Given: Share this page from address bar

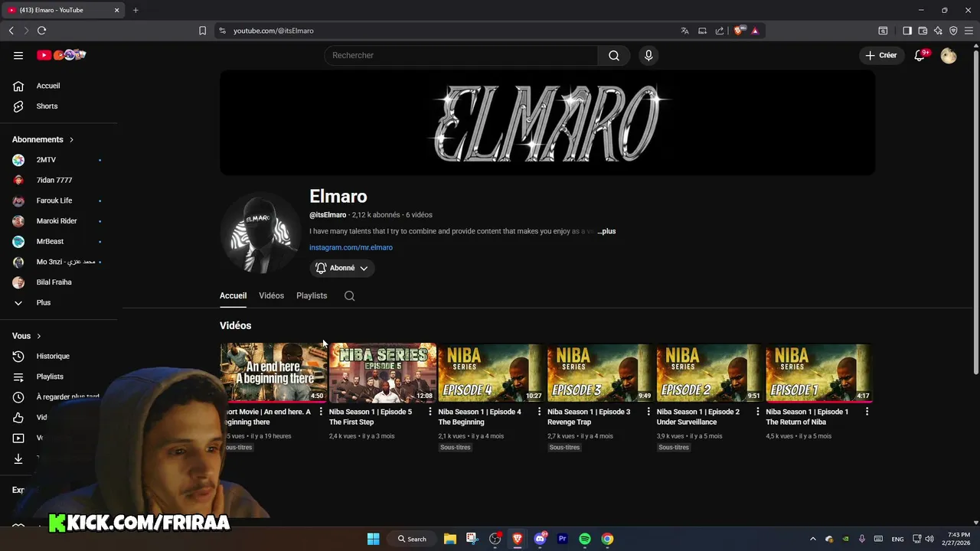Looking at the screenshot, I should coord(720,31).
